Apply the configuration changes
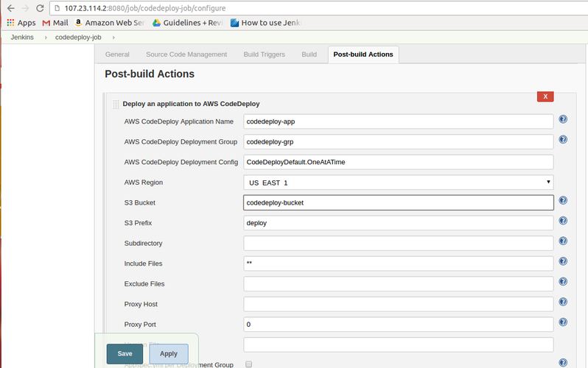588x368 pixels. pyautogui.click(x=169, y=354)
